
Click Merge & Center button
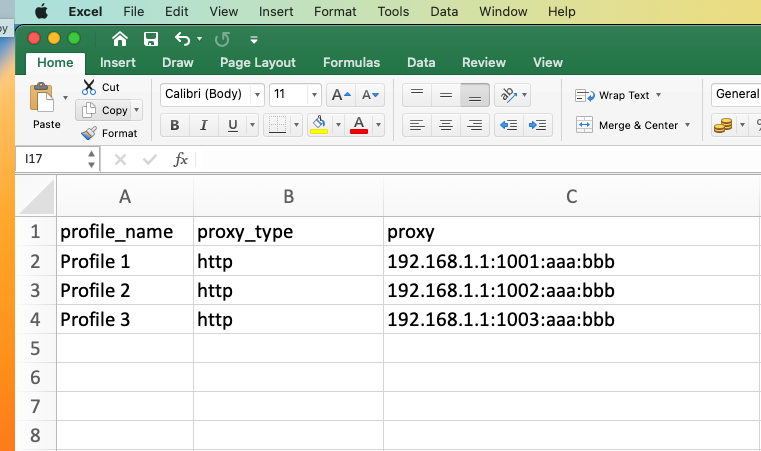point(627,125)
